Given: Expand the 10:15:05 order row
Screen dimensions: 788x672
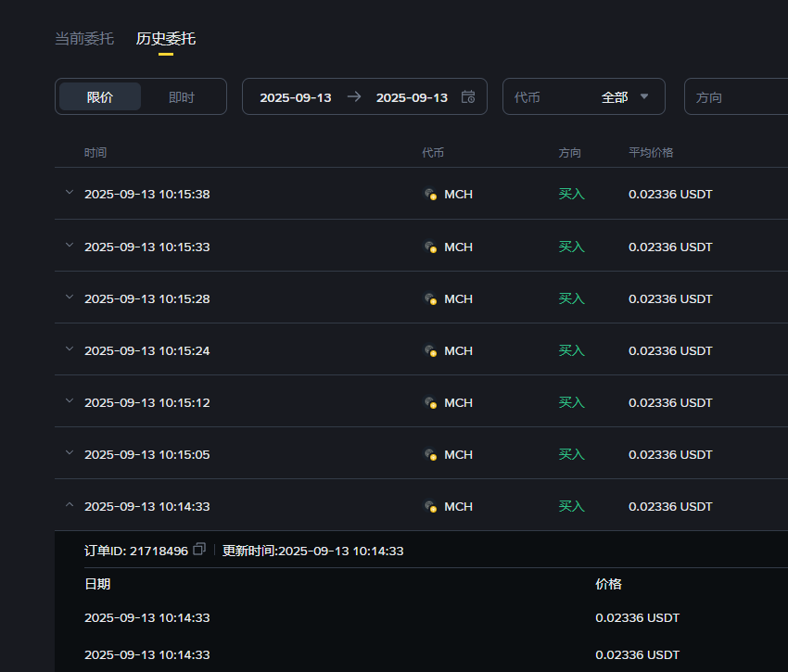Looking at the screenshot, I should coord(70,453).
